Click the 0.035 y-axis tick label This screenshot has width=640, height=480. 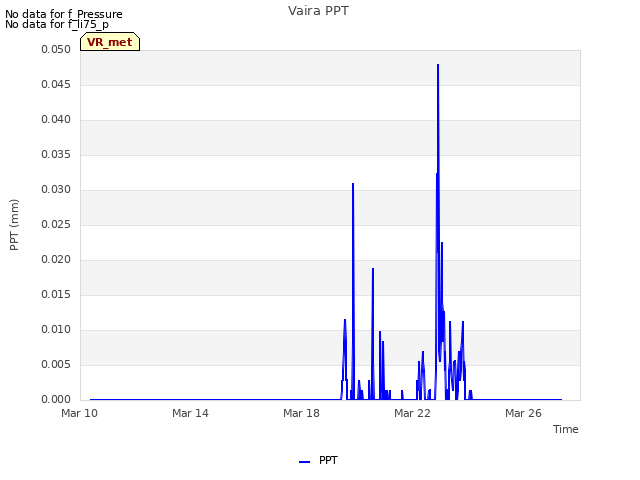[x=56, y=155]
